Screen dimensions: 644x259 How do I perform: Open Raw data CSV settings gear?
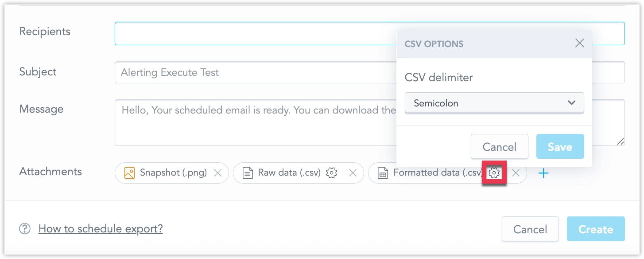coord(331,173)
